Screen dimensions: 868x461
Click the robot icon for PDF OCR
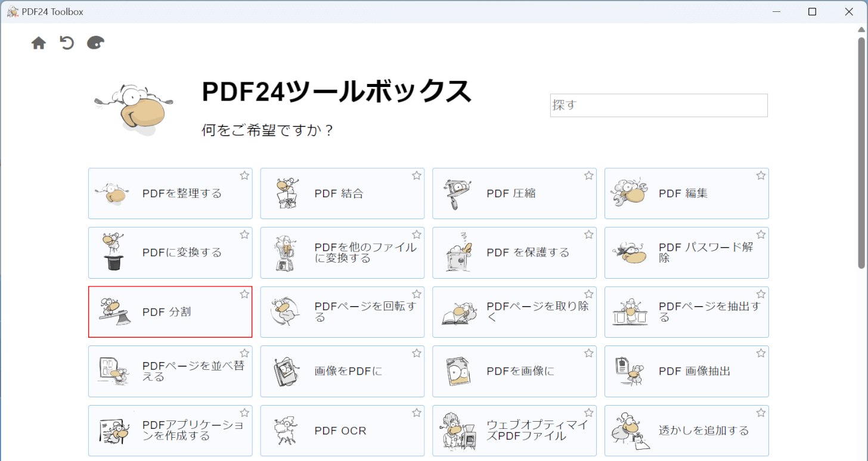pyautogui.click(x=286, y=431)
